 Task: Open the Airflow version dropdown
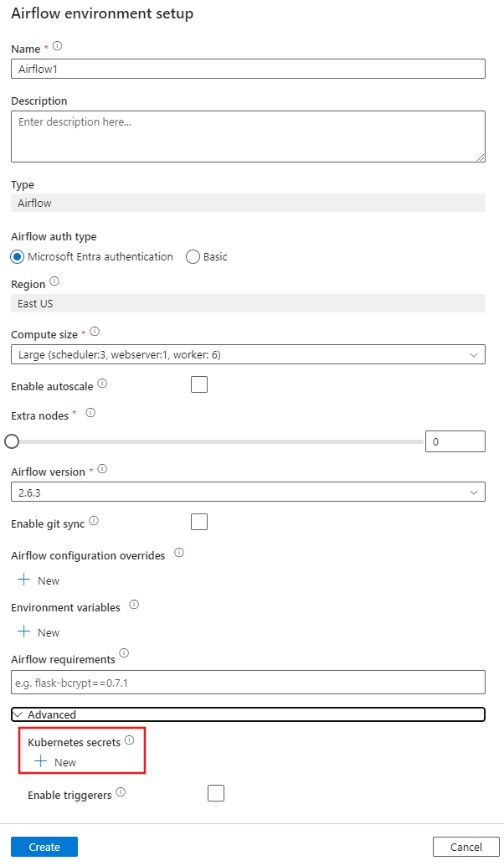(x=248, y=492)
